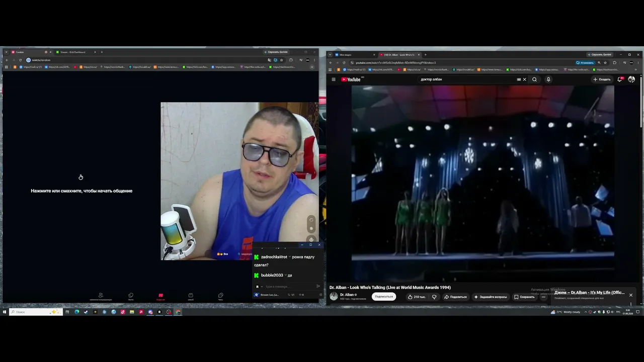Open extensions in the YouTube browser window

pyautogui.click(x=614, y=62)
